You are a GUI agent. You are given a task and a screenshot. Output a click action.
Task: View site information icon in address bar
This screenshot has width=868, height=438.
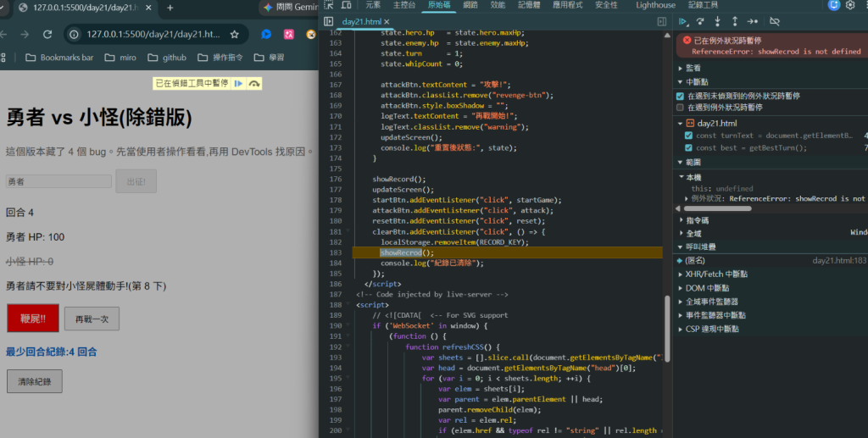click(x=74, y=34)
